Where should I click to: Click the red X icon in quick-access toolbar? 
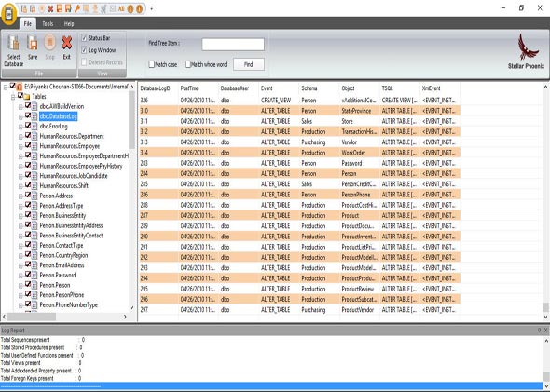[50, 8]
